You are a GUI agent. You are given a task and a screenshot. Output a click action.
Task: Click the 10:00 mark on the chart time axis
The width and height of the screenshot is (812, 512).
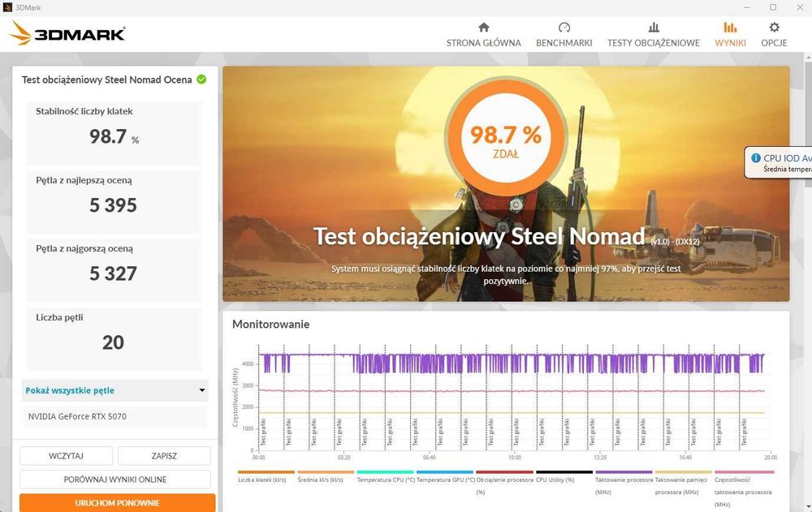pos(514,458)
